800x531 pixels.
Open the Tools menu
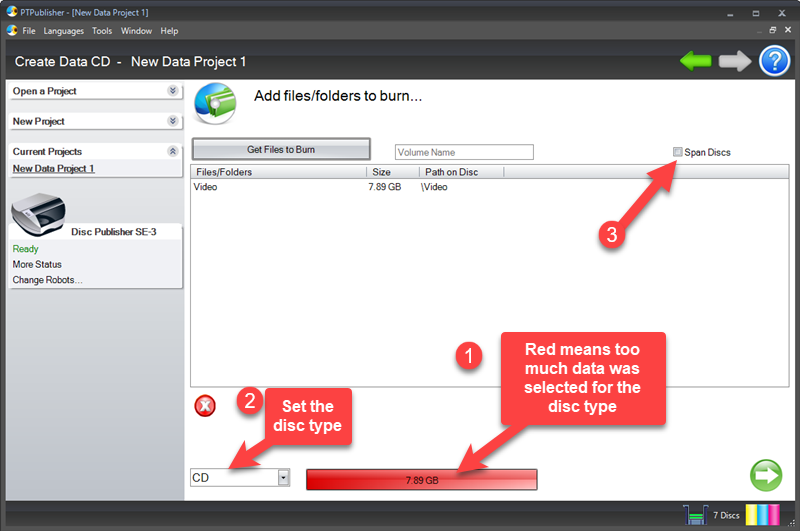point(102,31)
